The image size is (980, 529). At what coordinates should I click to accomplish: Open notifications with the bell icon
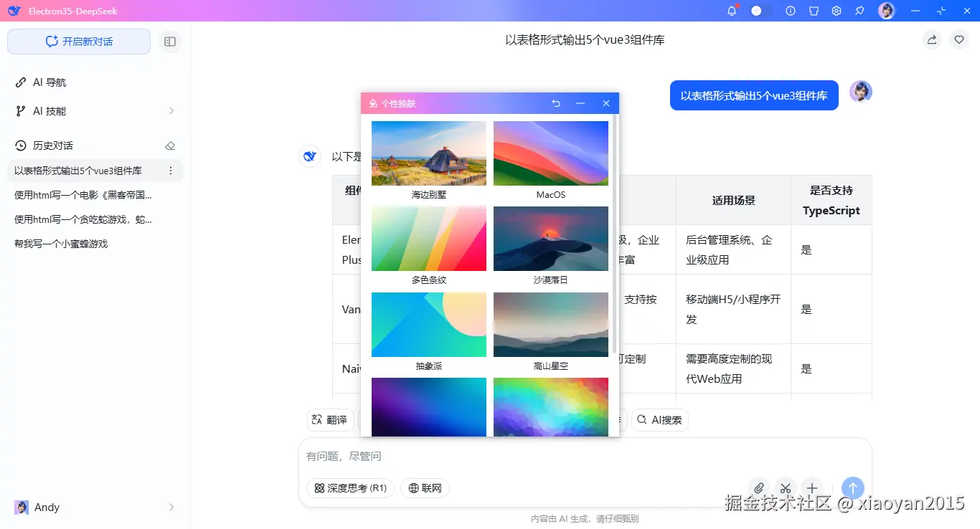pos(732,11)
